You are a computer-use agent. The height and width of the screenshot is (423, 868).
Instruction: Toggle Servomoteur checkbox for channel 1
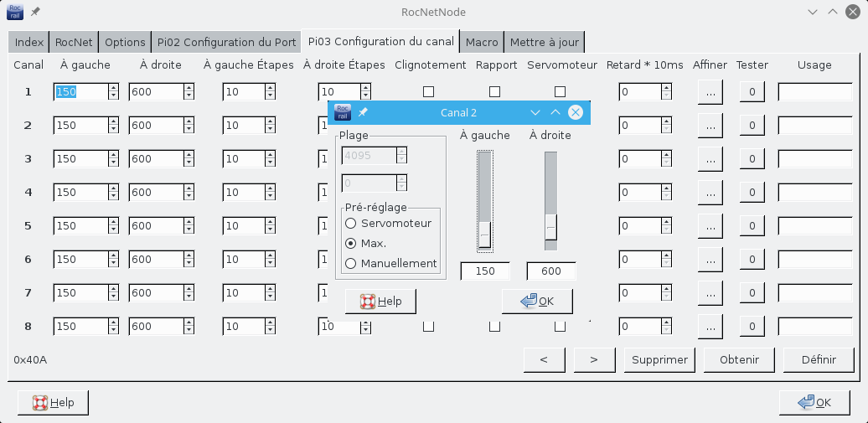pyautogui.click(x=560, y=92)
